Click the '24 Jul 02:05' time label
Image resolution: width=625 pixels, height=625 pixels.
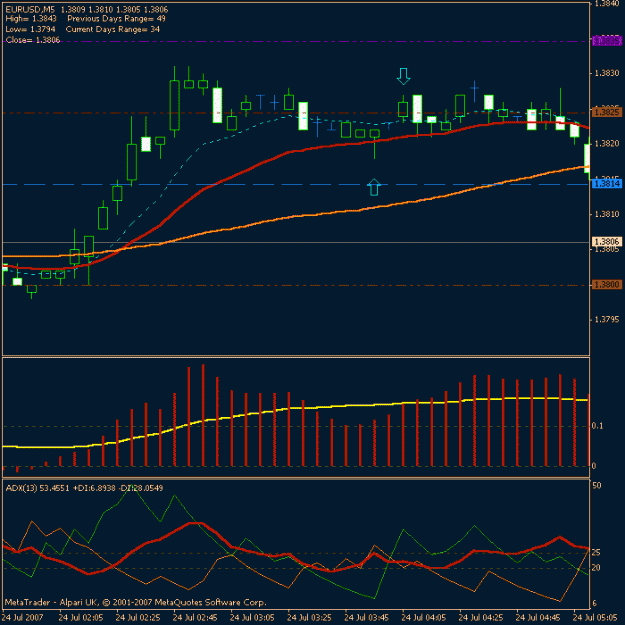click(81, 618)
